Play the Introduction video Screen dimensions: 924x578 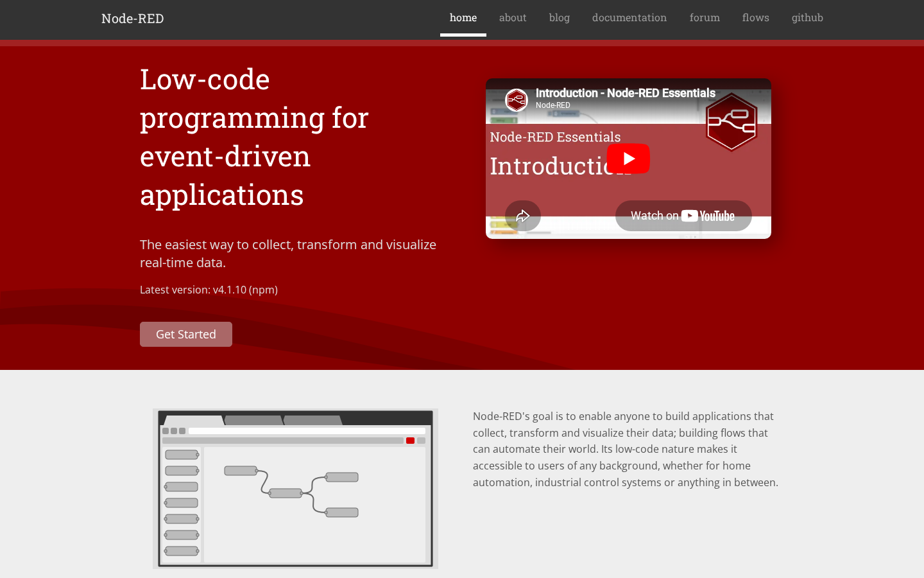628,159
